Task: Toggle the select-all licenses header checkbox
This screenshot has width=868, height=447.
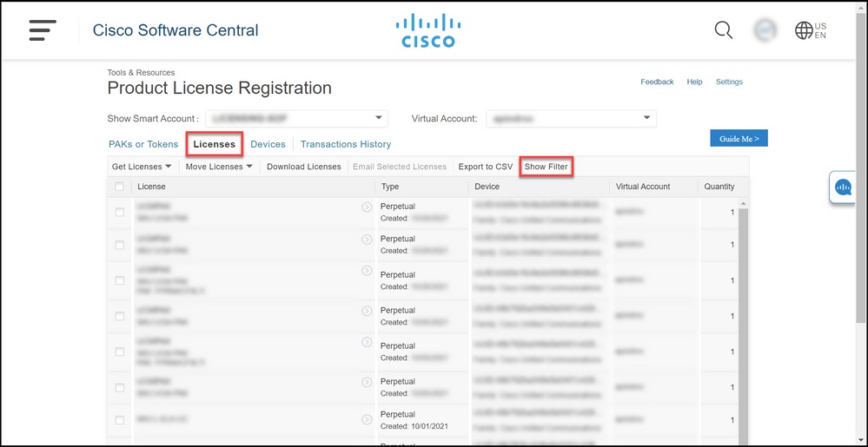Action: (x=119, y=187)
